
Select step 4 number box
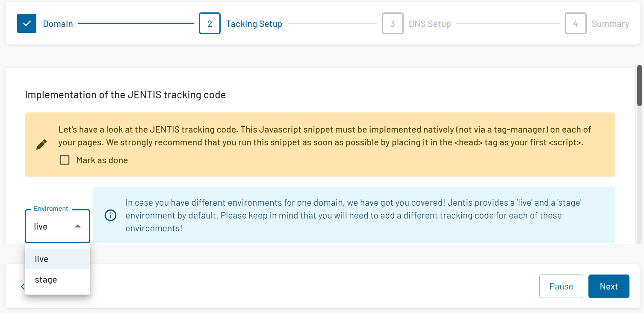click(x=576, y=24)
